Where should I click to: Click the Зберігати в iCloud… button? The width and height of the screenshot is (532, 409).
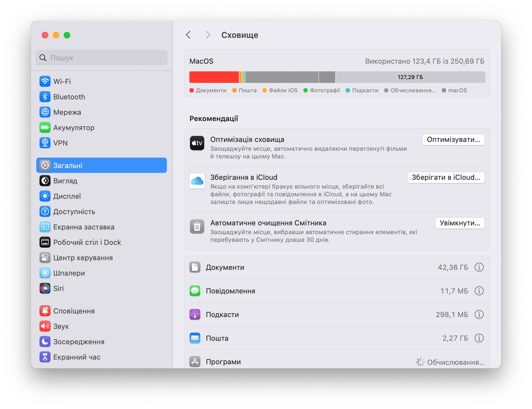point(446,177)
